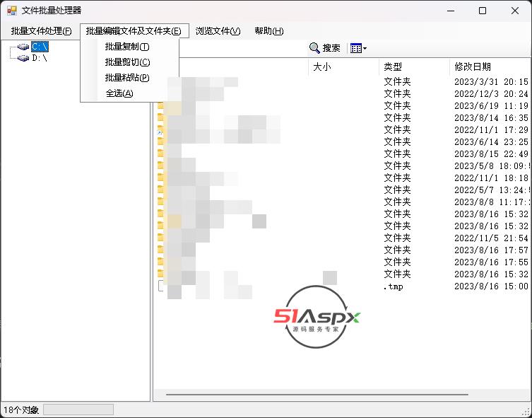The height and width of the screenshot is (418, 532).
Task: Sort by the 大小 column header
Action: click(x=343, y=66)
